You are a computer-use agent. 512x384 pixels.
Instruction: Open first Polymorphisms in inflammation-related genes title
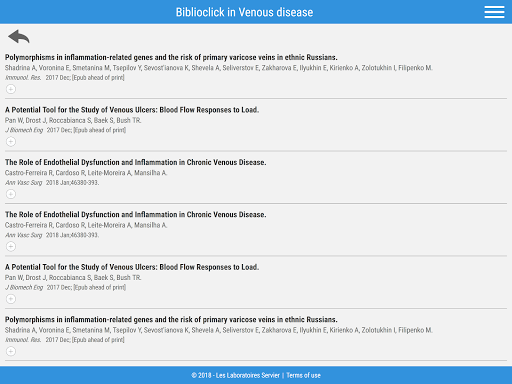coord(171,57)
